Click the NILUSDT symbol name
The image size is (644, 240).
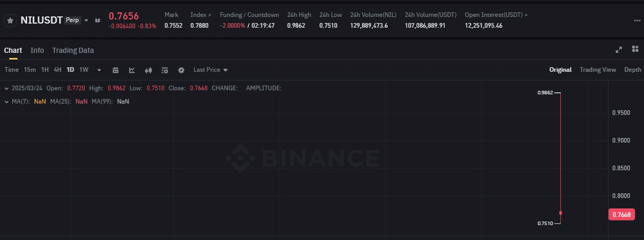click(x=42, y=20)
